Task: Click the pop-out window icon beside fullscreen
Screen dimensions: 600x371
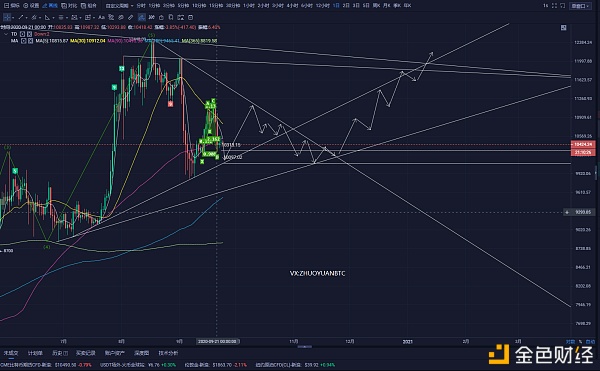Action: [x=562, y=6]
